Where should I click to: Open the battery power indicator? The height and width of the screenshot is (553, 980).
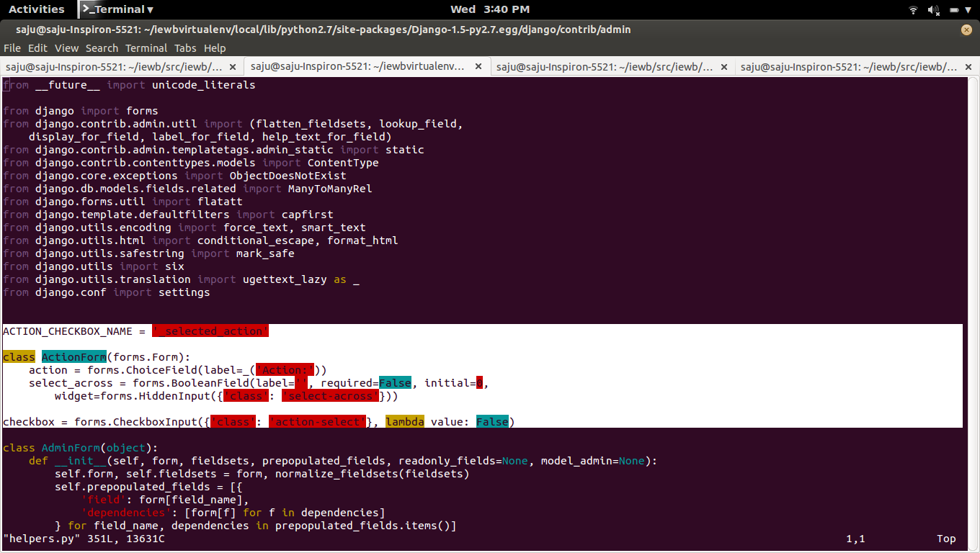click(955, 9)
